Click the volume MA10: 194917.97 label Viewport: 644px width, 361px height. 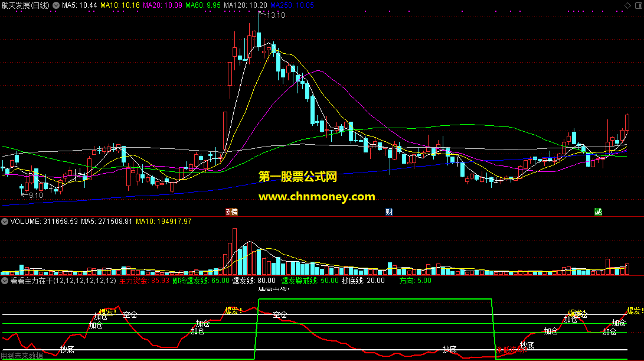pyautogui.click(x=164, y=222)
